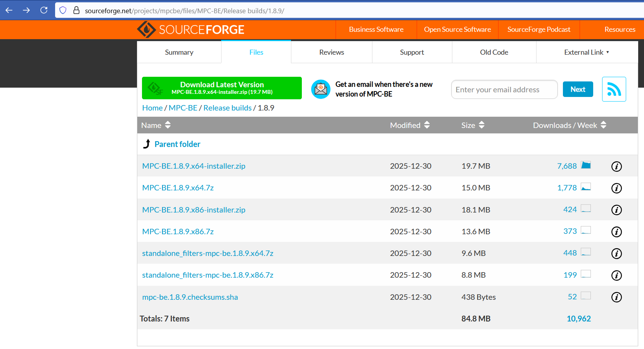Show info for MPC-BE.1.8.9.x86.7z
Screen dimensions: 644x349
point(616,232)
